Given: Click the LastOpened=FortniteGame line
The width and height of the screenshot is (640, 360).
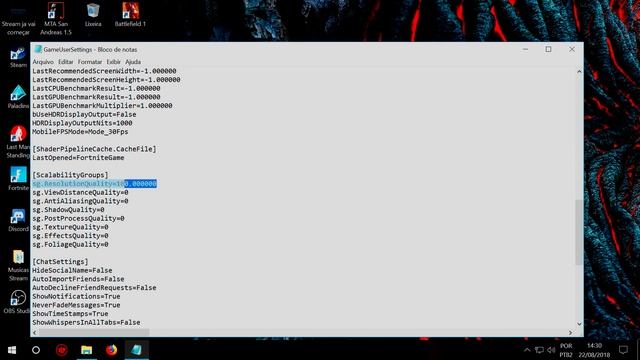Looking at the screenshot, I should pos(78,158).
